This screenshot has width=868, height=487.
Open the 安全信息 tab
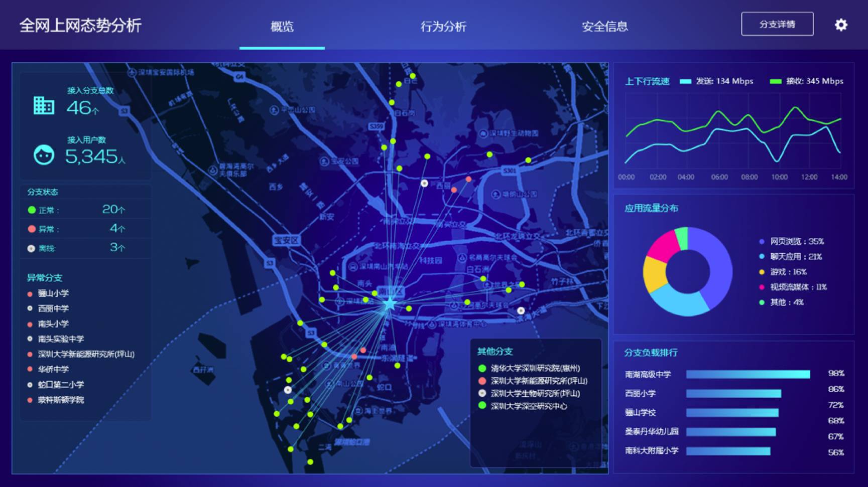tap(605, 26)
